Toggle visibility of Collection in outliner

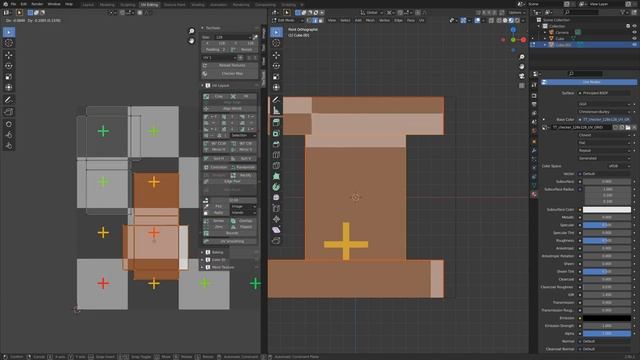point(634,26)
